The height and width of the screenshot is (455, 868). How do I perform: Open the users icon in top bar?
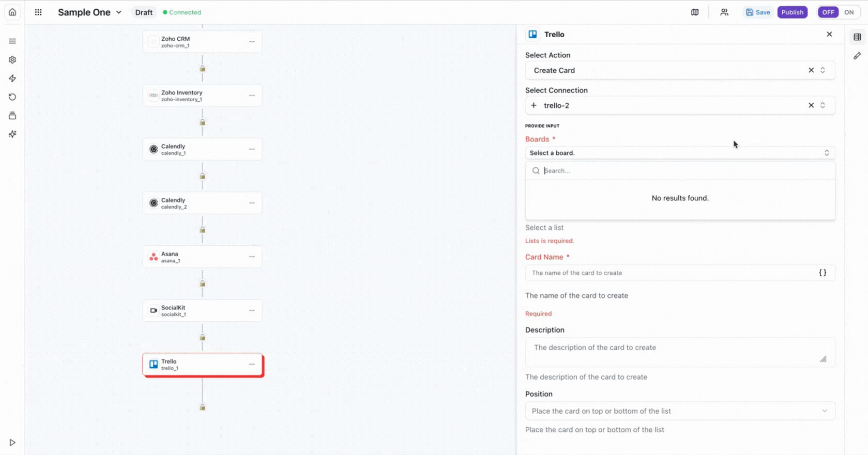coord(724,12)
